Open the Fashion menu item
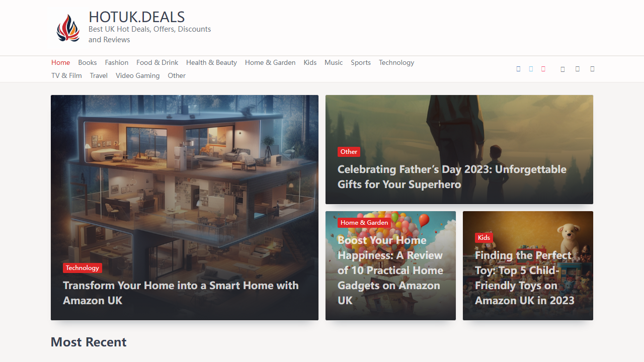 point(117,62)
